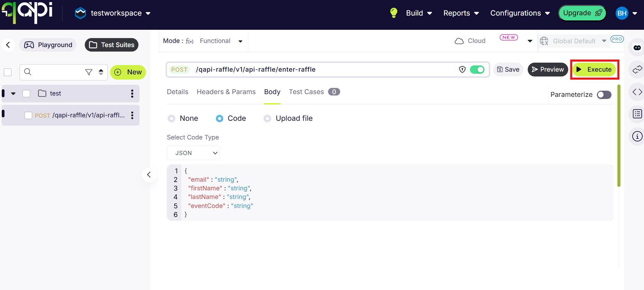Screen dimensions: 644x290
Task: Click the back arrow beside Playground
Action: click(8, 45)
